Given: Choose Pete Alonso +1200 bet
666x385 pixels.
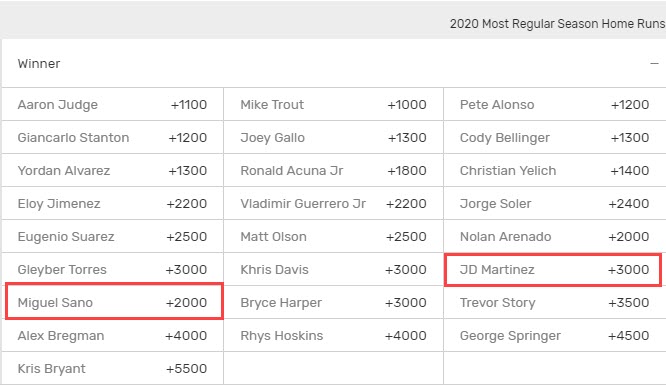Looking at the screenshot, I should point(555,105).
